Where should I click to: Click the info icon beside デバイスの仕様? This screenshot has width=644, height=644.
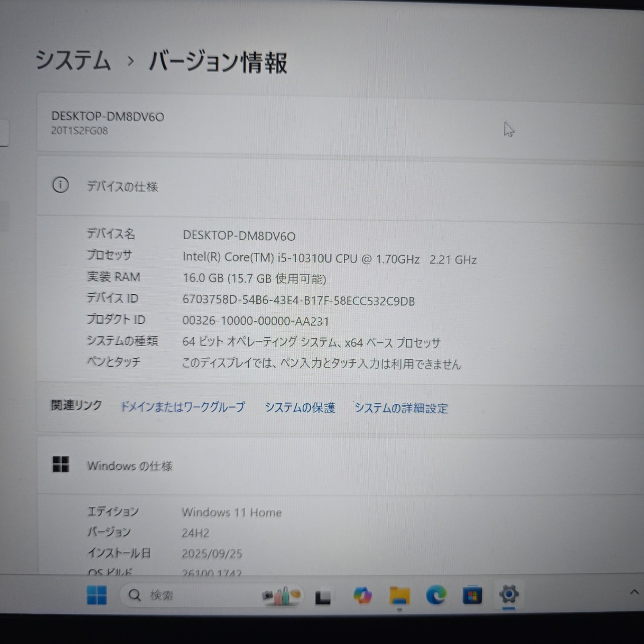[x=60, y=185]
